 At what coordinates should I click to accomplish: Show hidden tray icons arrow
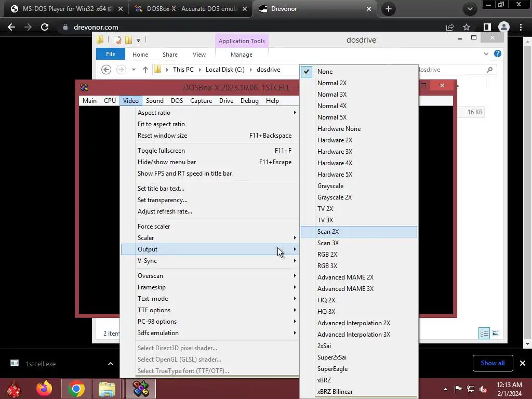pos(445,389)
